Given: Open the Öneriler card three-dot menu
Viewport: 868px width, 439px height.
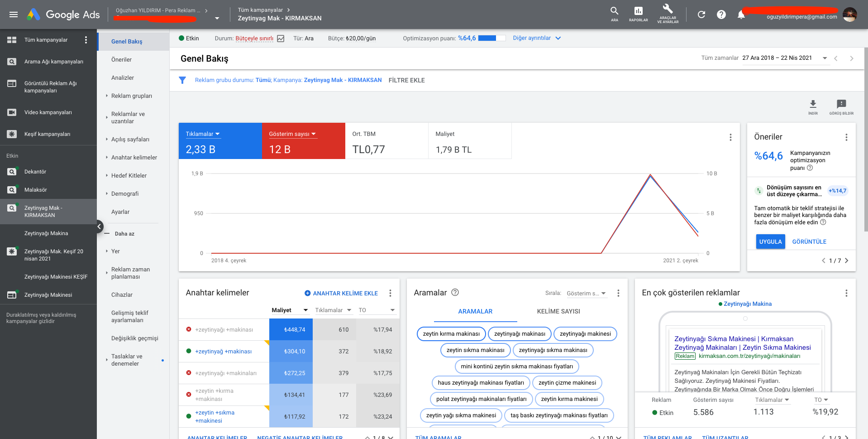Looking at the screenshot, I should tap(846, 137).
